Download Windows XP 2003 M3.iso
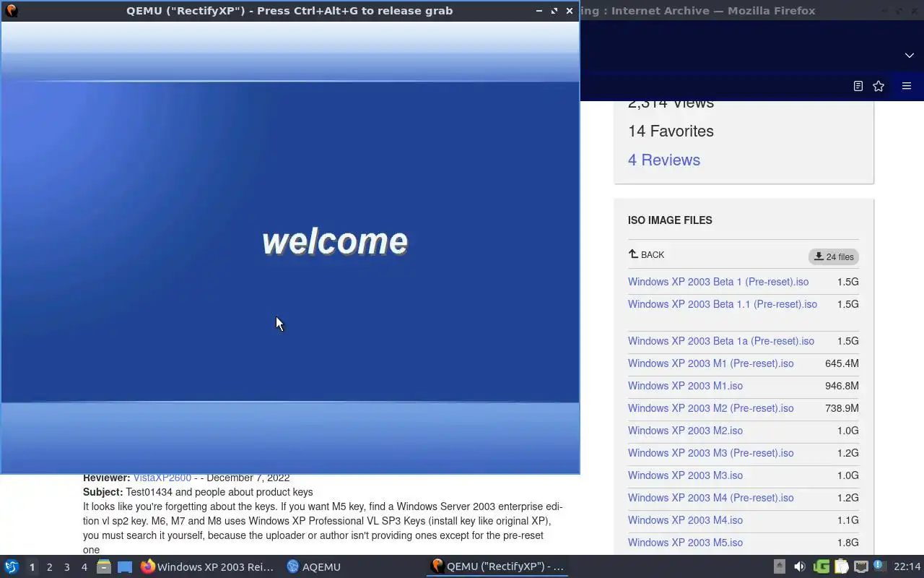The height and width of the screenshot is (578, 924). click(685, 475)
